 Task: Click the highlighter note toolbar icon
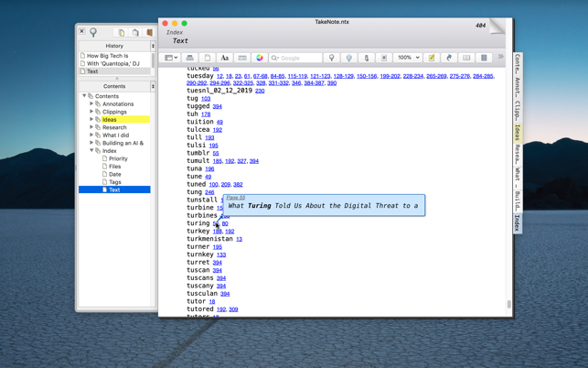point(432,58)
